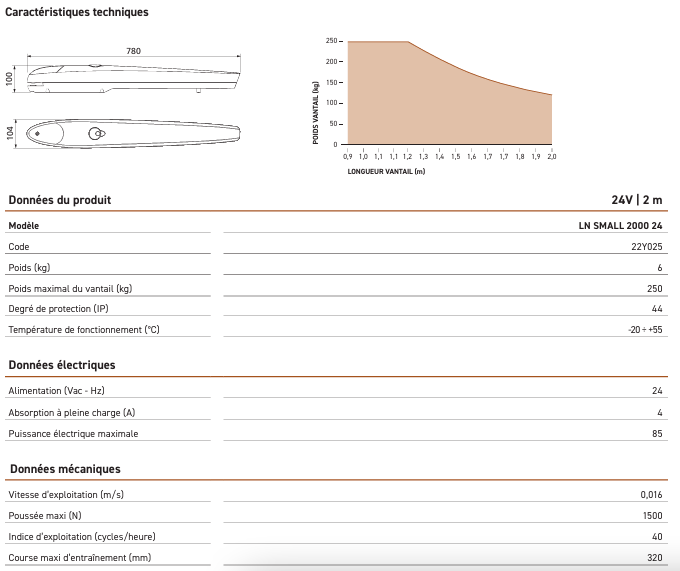
Task: Select the Poussée maxi value 1500
Action: (652, 516)
